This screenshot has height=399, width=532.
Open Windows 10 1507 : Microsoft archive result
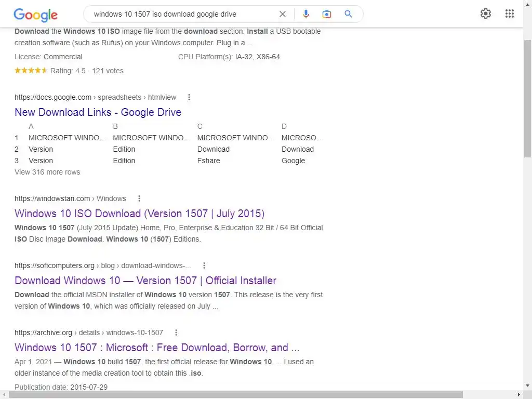(x=157, y=348)
